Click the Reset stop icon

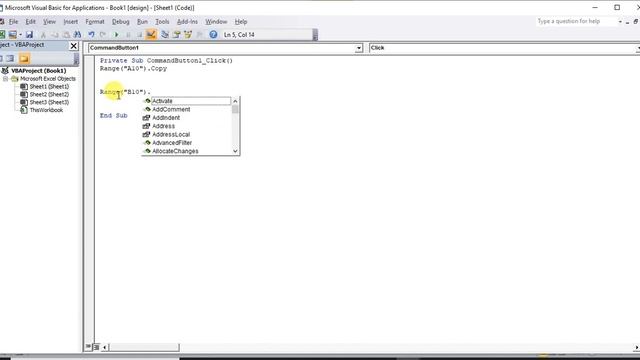point(139,35)
